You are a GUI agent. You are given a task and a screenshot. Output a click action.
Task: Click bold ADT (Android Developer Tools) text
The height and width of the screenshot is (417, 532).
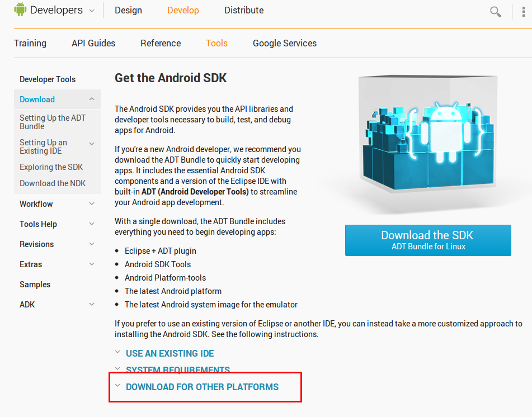(x=195, y=192)
